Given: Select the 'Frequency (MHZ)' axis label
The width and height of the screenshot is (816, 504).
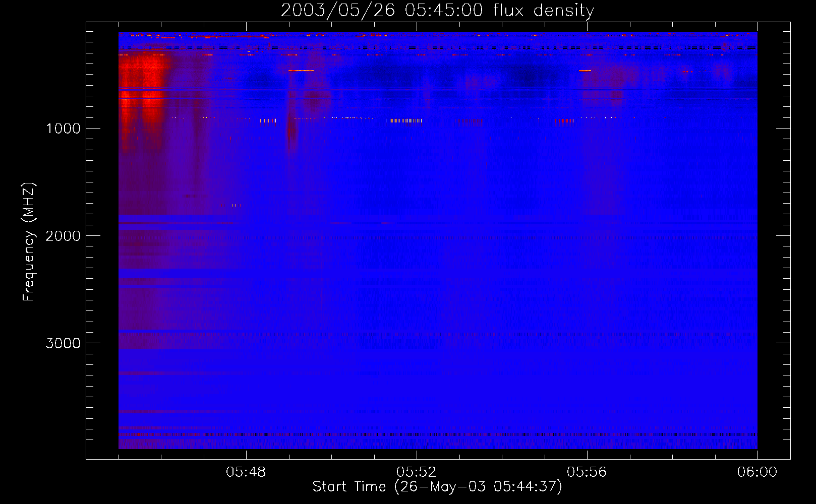Looking at the screenshot, I should coord(29,242).
